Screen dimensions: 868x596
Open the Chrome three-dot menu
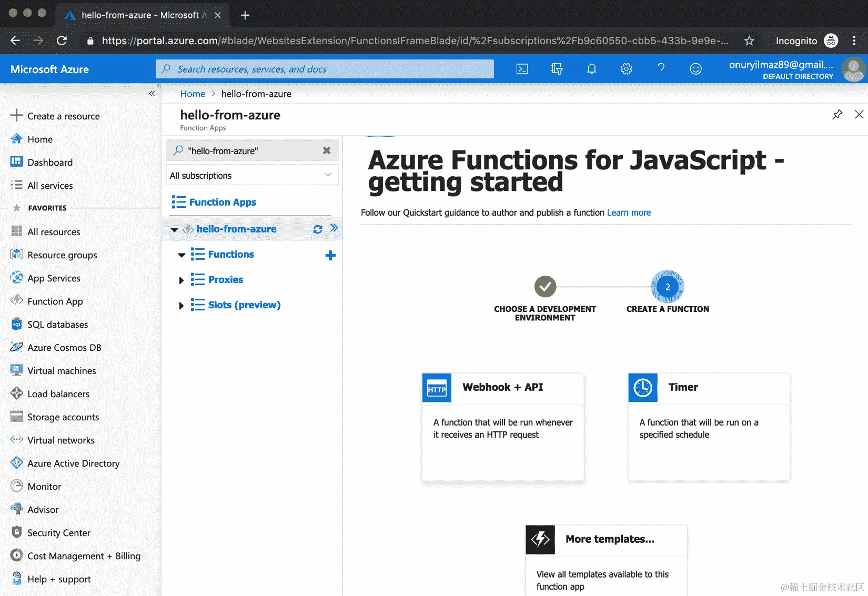854,41
